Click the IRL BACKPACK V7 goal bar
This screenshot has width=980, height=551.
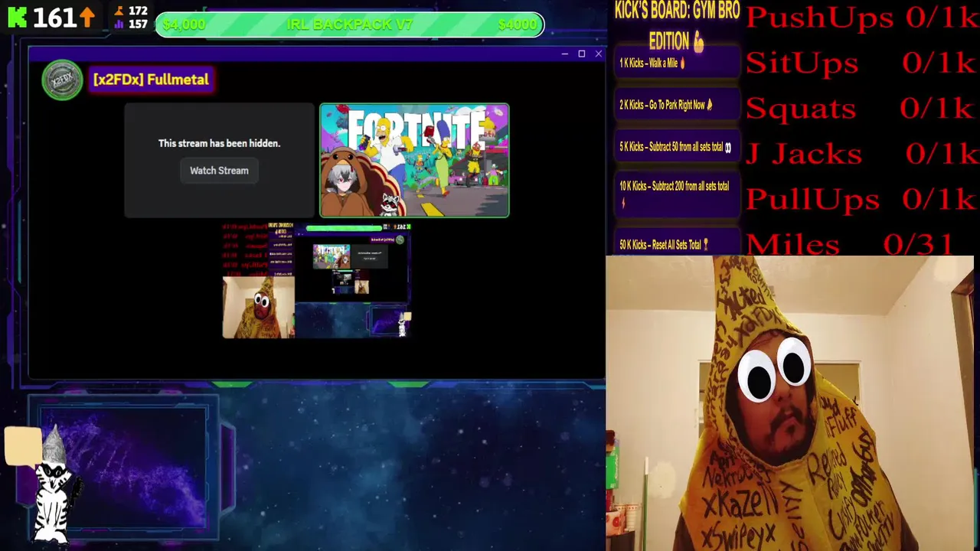click(350, 24)
